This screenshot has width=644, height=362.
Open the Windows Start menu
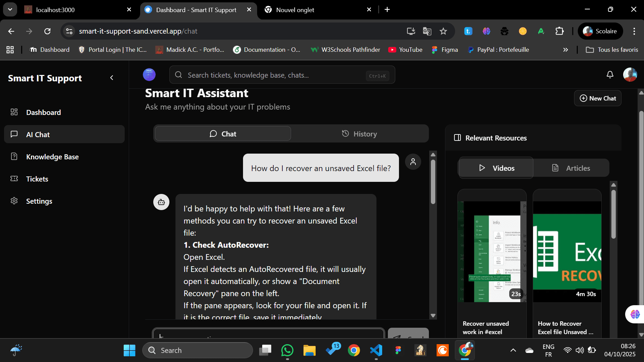129,350
